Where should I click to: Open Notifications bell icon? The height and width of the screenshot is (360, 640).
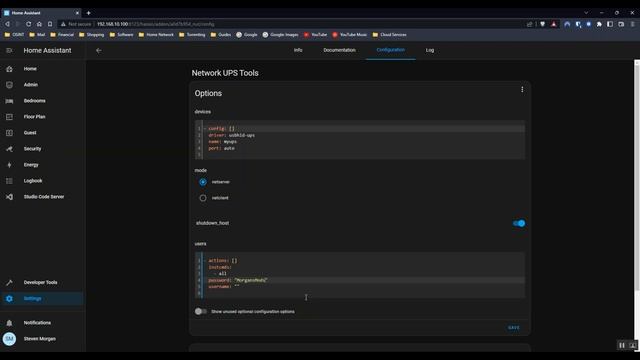pyautogui.click(x=9, y=323)
